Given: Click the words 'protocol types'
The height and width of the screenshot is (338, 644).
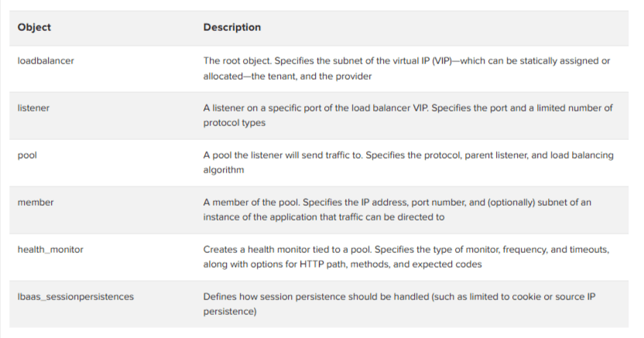Looking at the screenshot, I should pyautogui.click(x=235, y=123).
